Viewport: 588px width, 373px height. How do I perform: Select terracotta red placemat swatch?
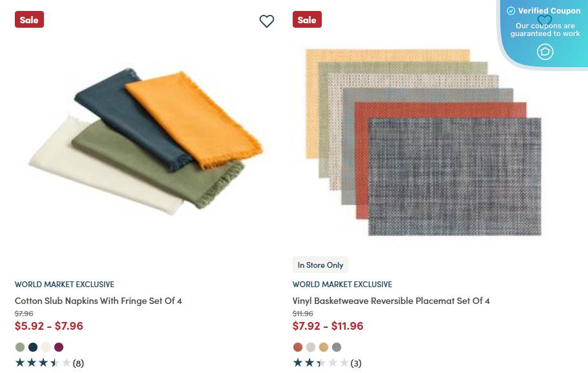(298, 347)
